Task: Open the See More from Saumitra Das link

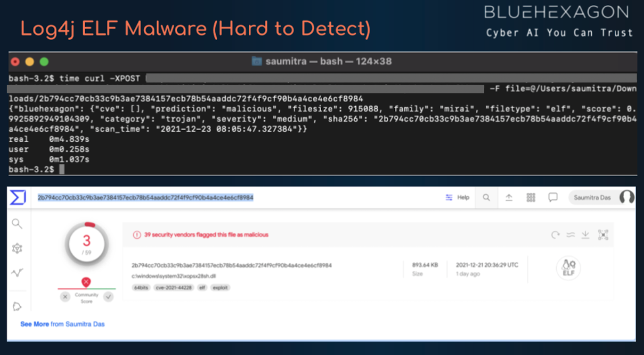Action: point(62,324)
